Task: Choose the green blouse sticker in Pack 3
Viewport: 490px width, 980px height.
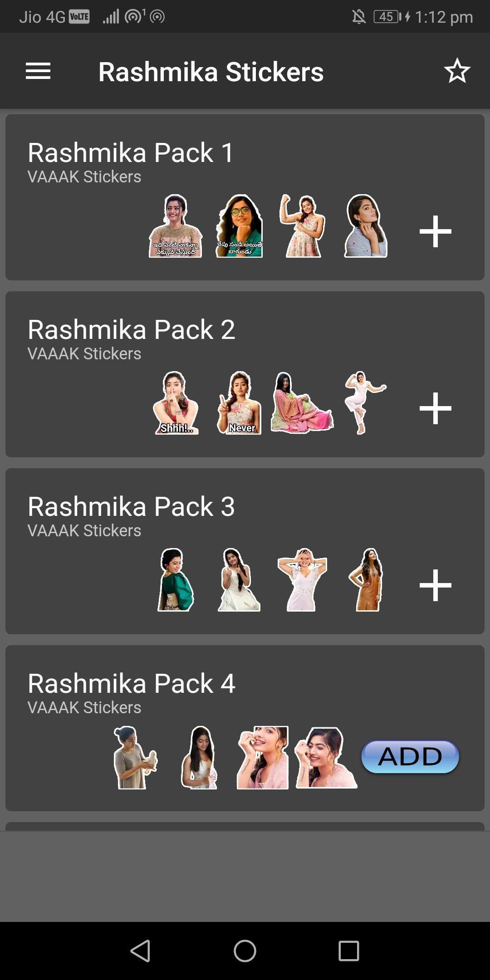Action: (176, 580)
